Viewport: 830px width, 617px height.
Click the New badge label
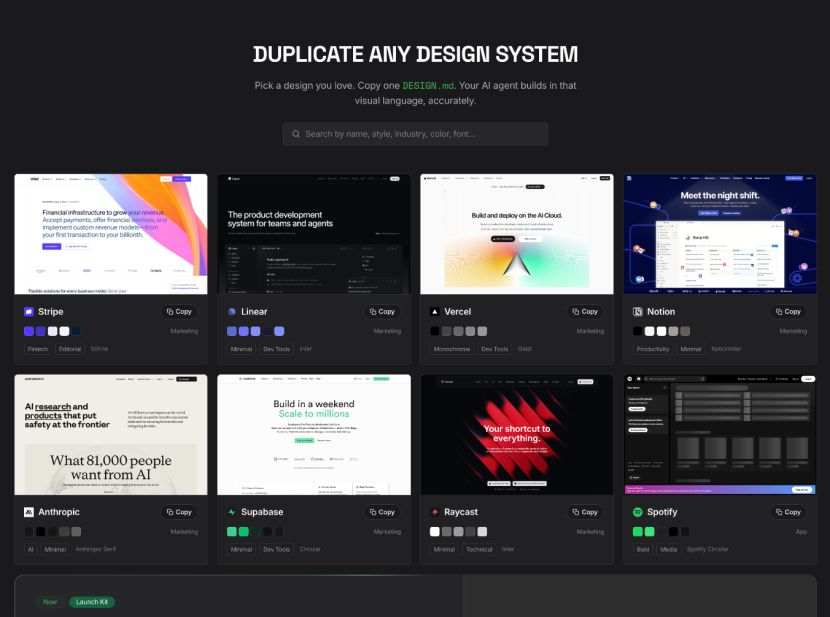pyautogui.click(x=50, y=602)
